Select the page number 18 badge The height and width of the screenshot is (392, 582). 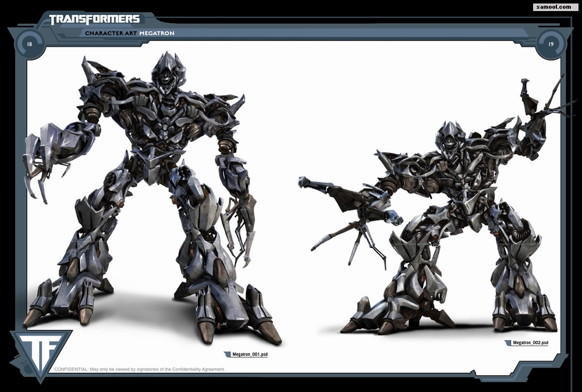click(x=29, y=44)
